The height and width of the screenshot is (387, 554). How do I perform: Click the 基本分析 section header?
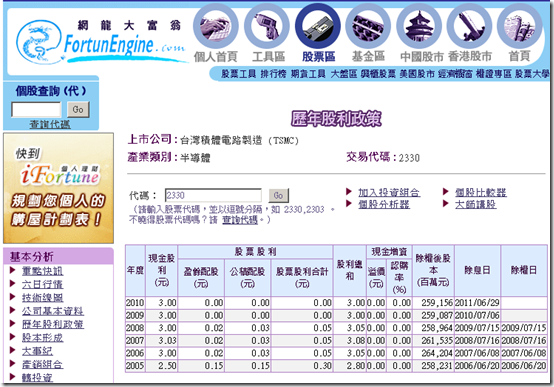[58, 256]
